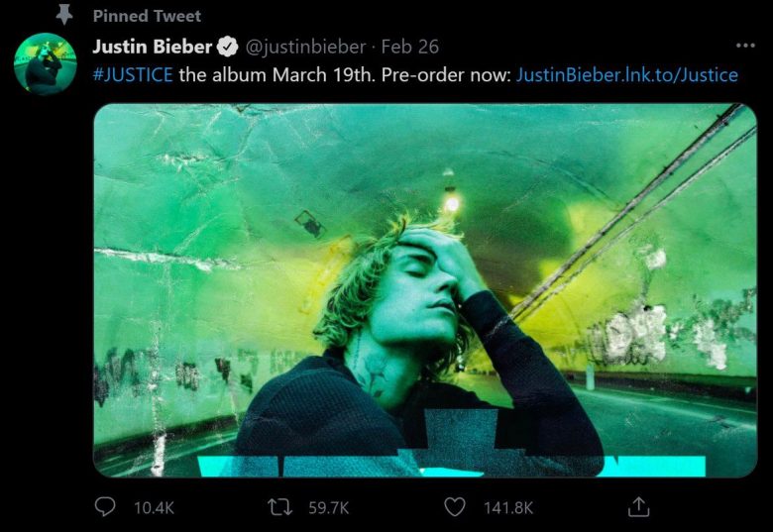Open the round profile avatar
Screen dimensions: 773x532
45,63
